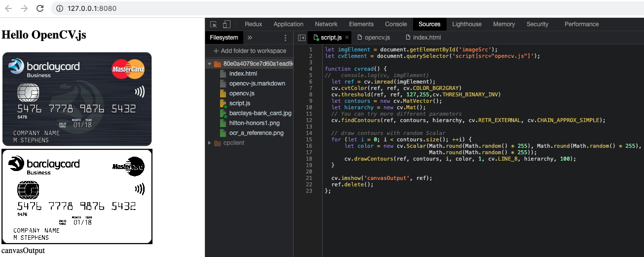Open the Elements tab
Image resolution: width=644 pixels, height=257 pixels.
coord(361,24)
